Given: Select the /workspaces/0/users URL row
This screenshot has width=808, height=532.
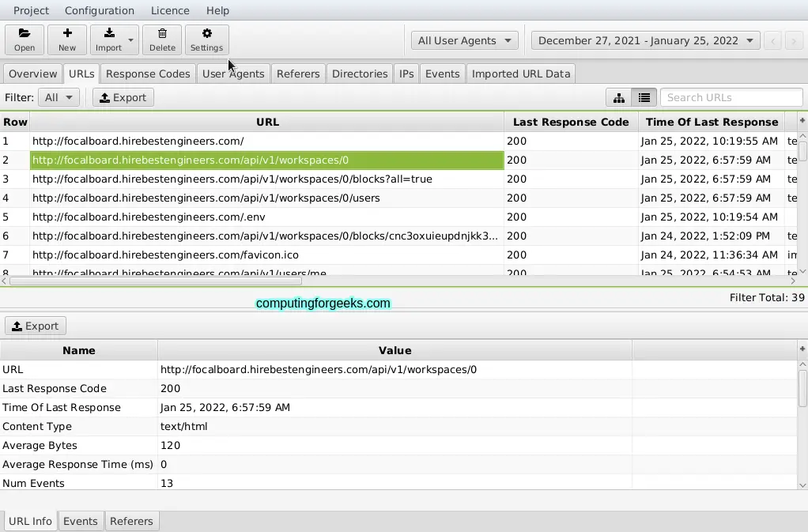Looking at the screenshot, I should [x=267, y=198].
